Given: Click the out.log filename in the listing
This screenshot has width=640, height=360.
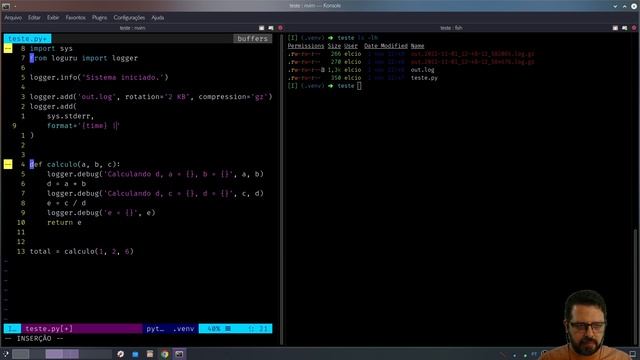Looking at the screenshot, I should [x=422, y=70].
